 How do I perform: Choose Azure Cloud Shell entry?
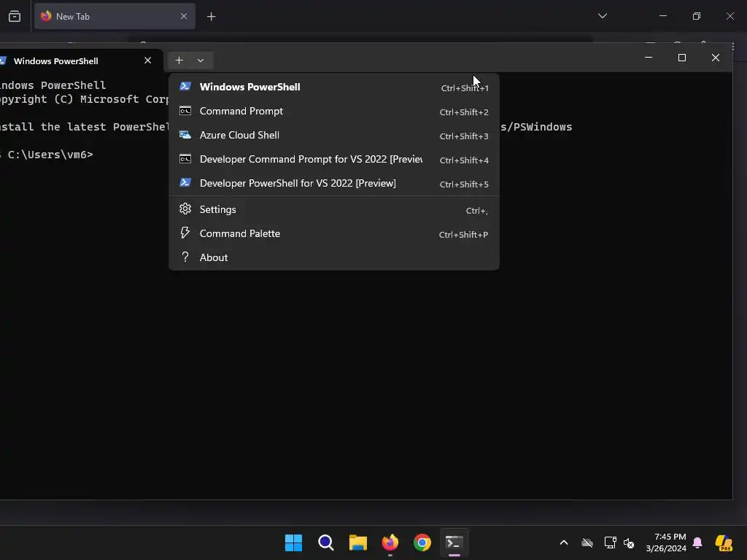334,135
